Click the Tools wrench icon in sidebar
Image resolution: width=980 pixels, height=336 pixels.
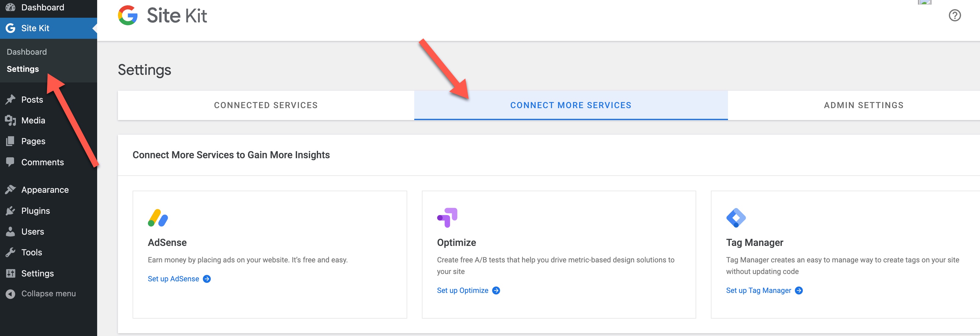coord(11,252)
